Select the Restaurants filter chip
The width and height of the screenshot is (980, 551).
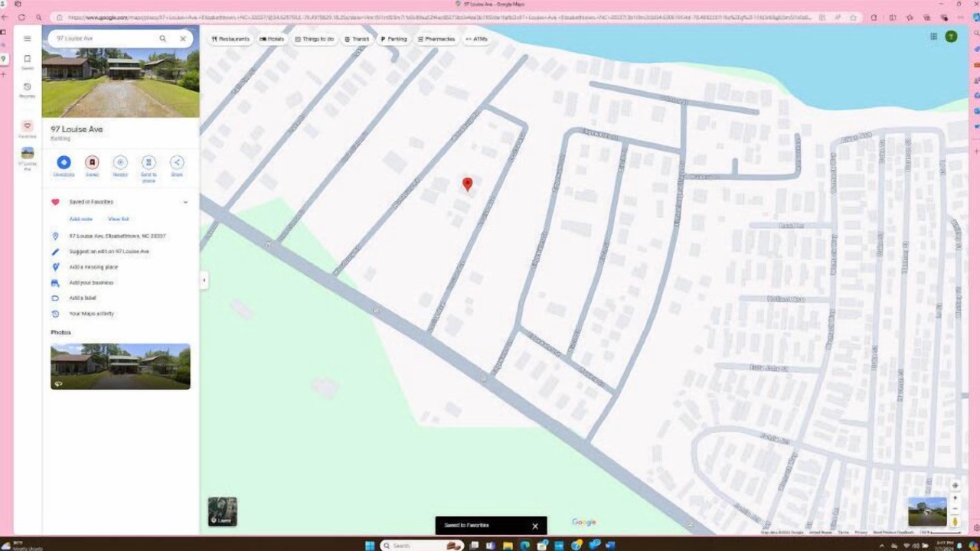tap(230, 39)
